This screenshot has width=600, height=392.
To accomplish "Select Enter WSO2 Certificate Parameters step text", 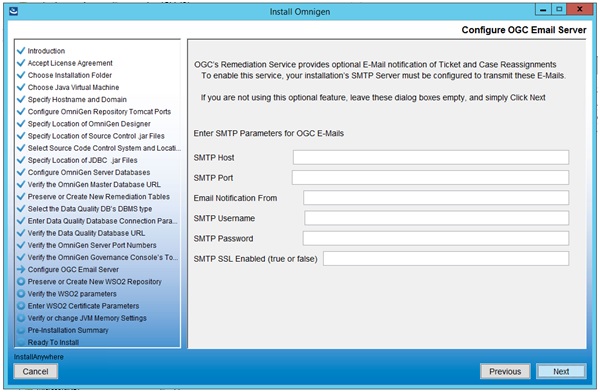I will [83, 306].
